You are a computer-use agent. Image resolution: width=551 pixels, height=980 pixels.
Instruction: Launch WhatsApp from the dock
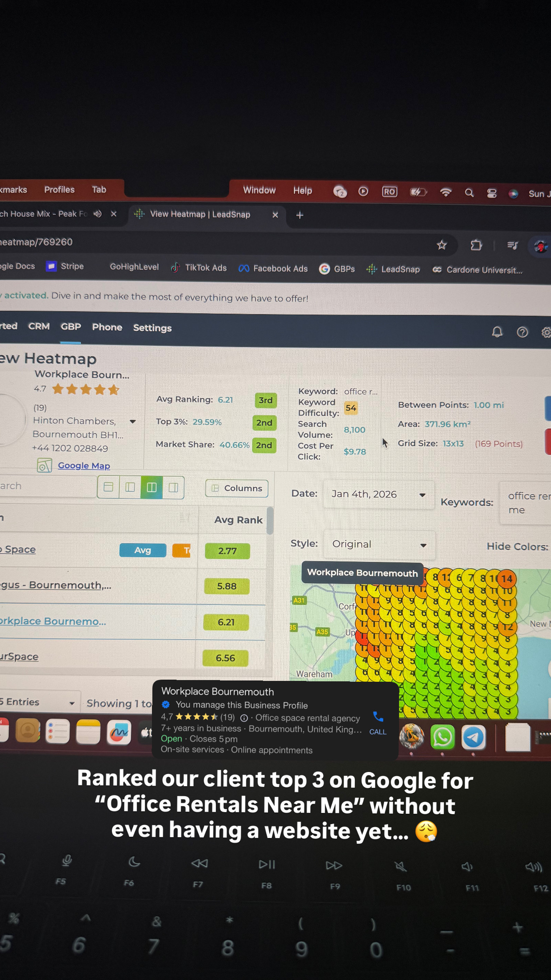coord(442,737)
